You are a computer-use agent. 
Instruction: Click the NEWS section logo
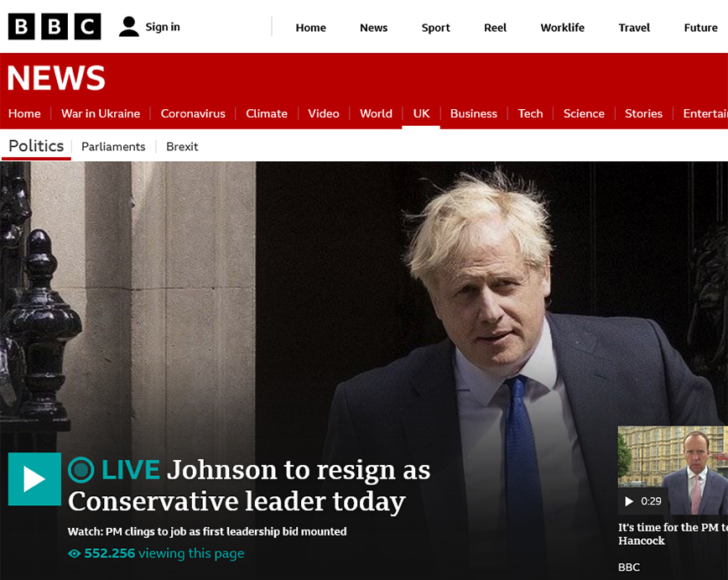click(x=57, y=77)
